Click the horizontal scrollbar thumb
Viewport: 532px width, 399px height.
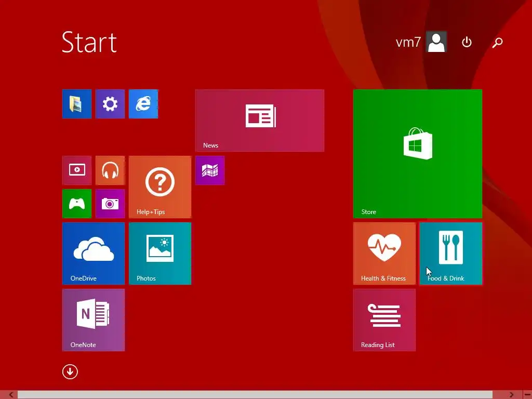pos(255,395)
